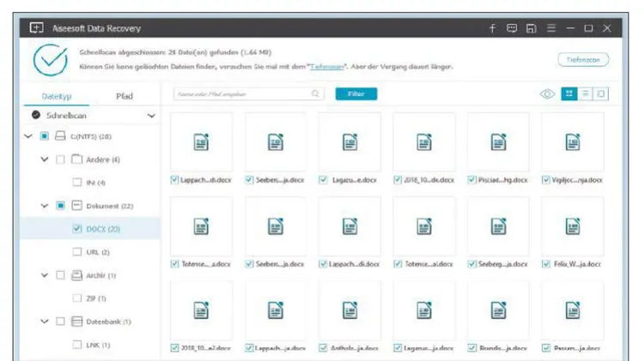Click the Aiseesoft Data Recovery logo icon
Image resolution: width=644 pixels, height=361 pixels.
pos(36,28)
